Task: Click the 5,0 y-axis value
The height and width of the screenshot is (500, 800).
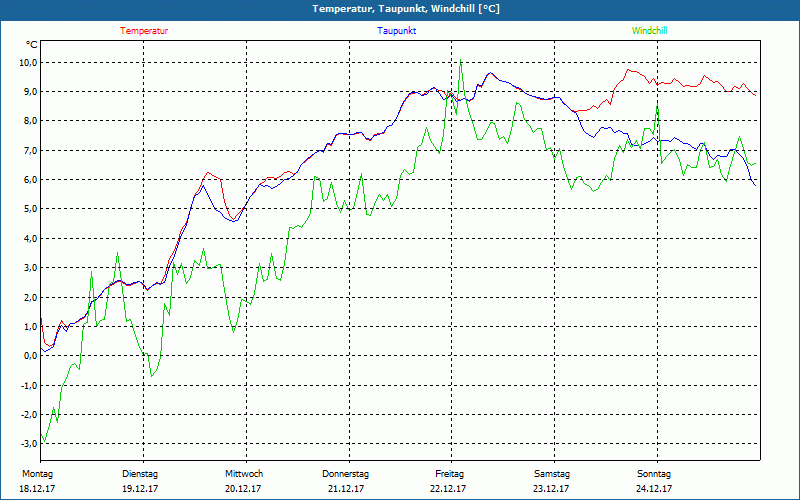Action: (x=30, y=209)
